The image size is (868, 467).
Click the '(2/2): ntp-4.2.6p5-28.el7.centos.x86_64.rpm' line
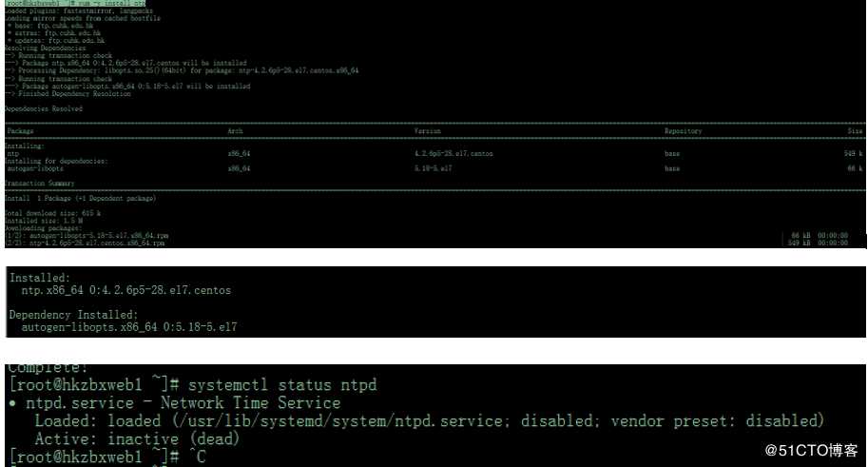pos(85,243)
